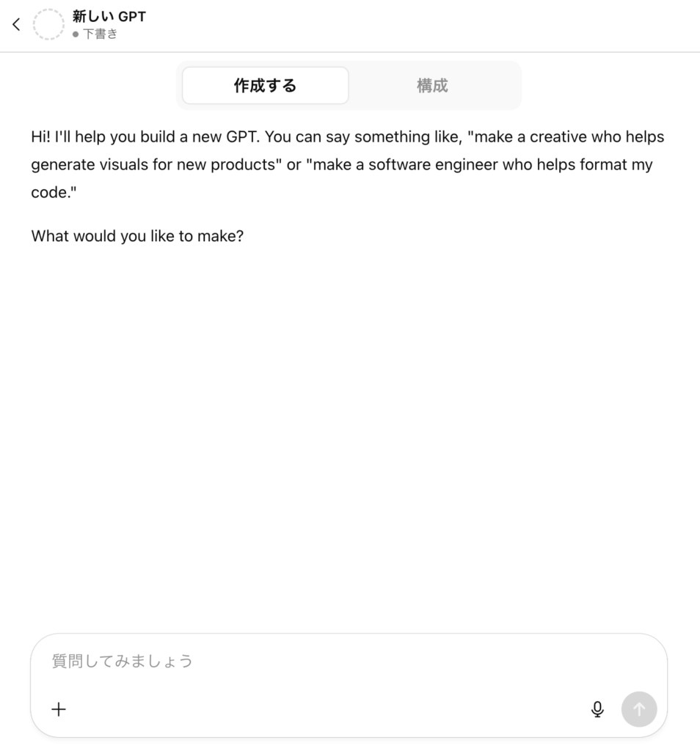Click the empty chat area below messages
This screenshot has height=751, width=700.
[349, 431]
